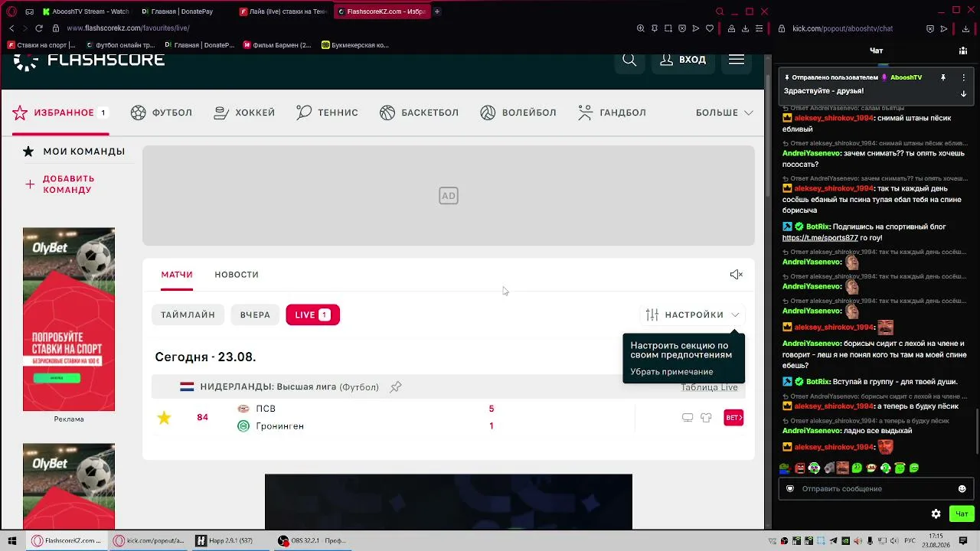Image resolution: width=980 pixels, height=551 pixels.
Task: Open the Windows Start menu
Action: (12, 541)
